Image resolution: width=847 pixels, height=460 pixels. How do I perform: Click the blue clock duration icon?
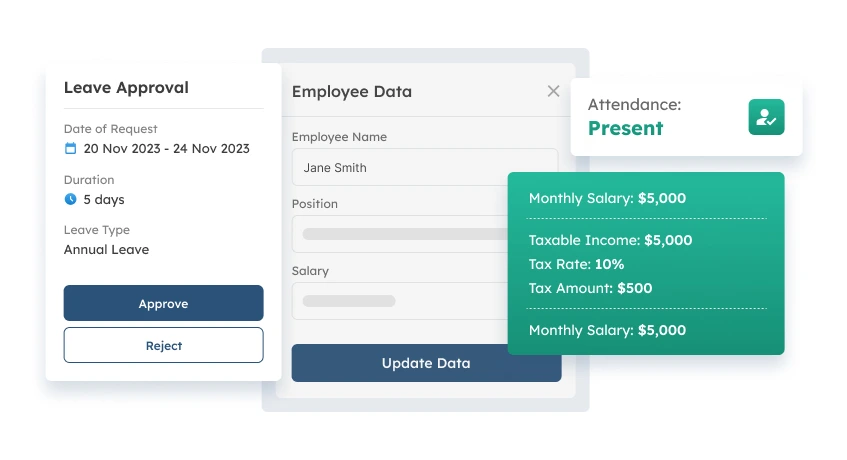[70, 199]
